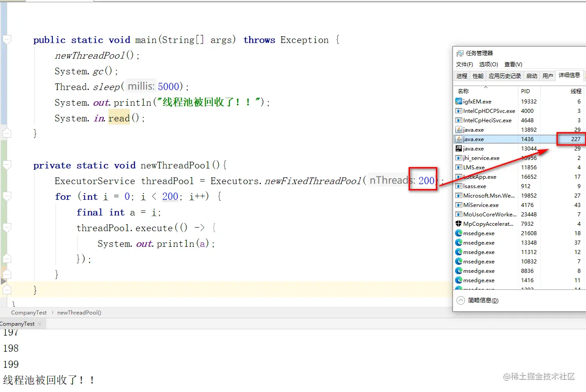The height and width of the screenshot is (392, 586).
Task: Click the shield icon of MpCopyAccelerat...
Action: coord(459,224)
